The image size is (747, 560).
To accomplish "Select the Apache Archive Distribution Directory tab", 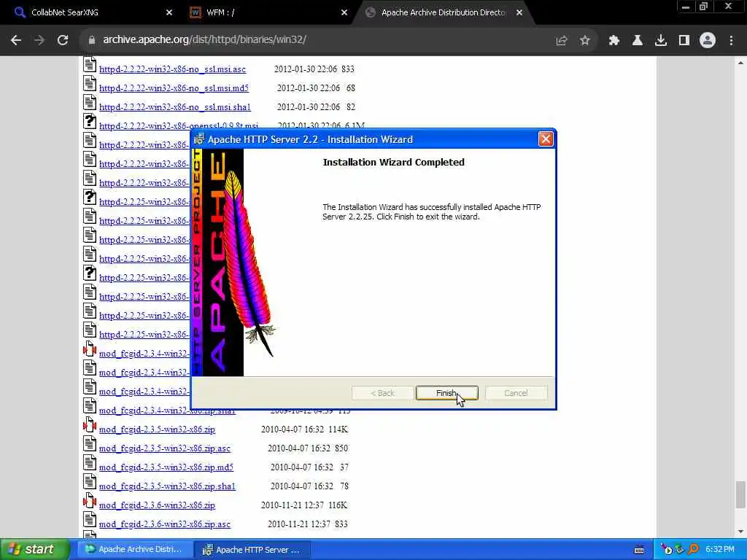I will (x=443, y=12).
